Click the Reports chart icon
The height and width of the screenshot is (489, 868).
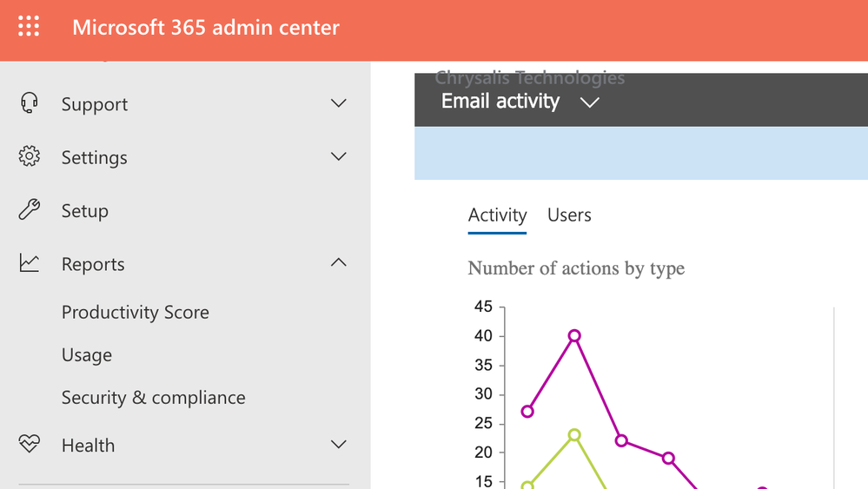pos(30,263)
